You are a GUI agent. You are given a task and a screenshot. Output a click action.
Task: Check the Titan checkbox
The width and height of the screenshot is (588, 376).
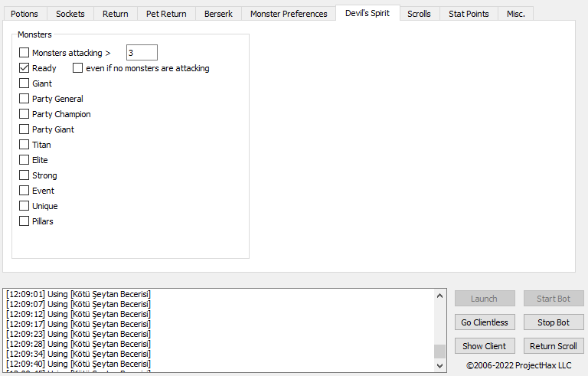(24, 145)
